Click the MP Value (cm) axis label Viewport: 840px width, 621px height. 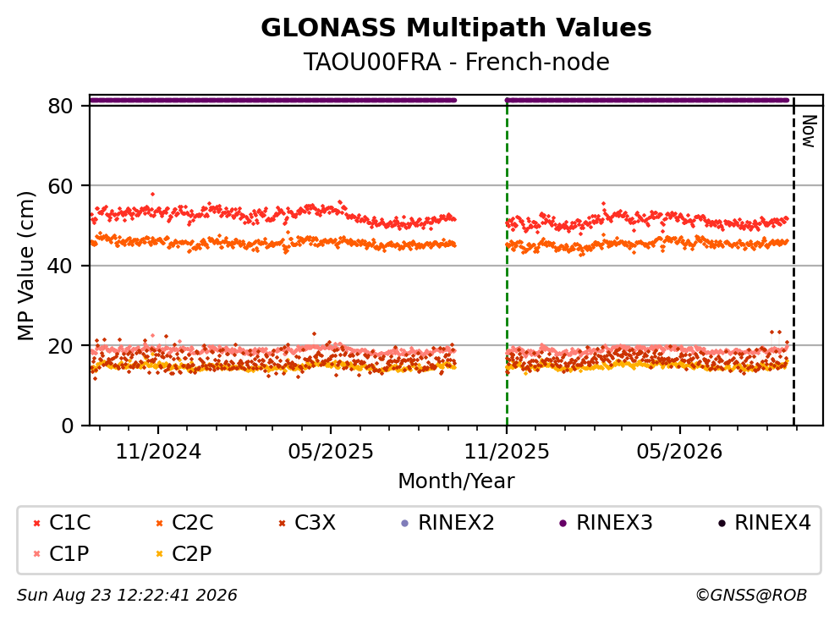coord(25,266)
